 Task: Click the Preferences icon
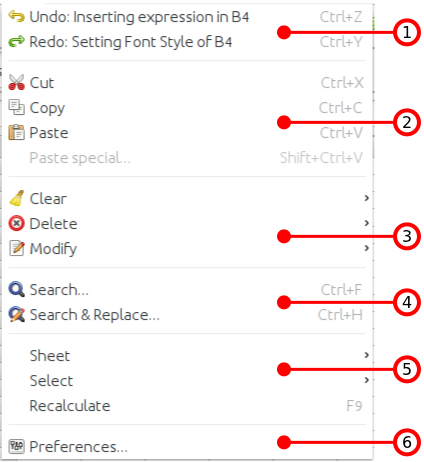pos(16,446)
